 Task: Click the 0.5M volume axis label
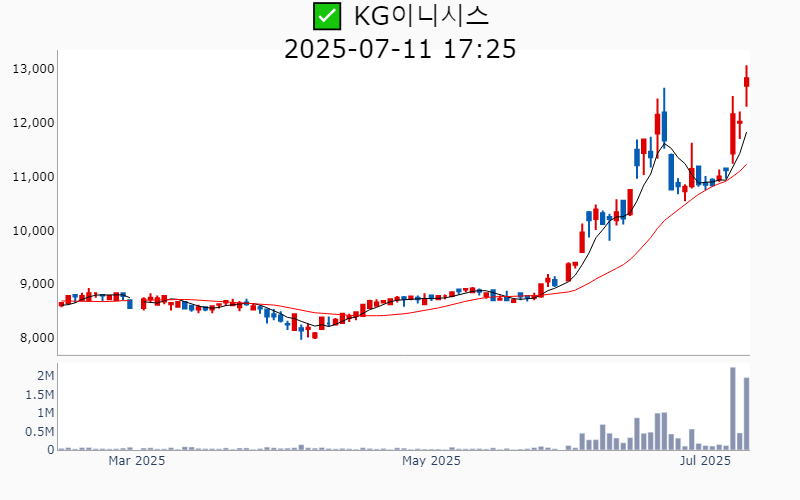point(40,432)
